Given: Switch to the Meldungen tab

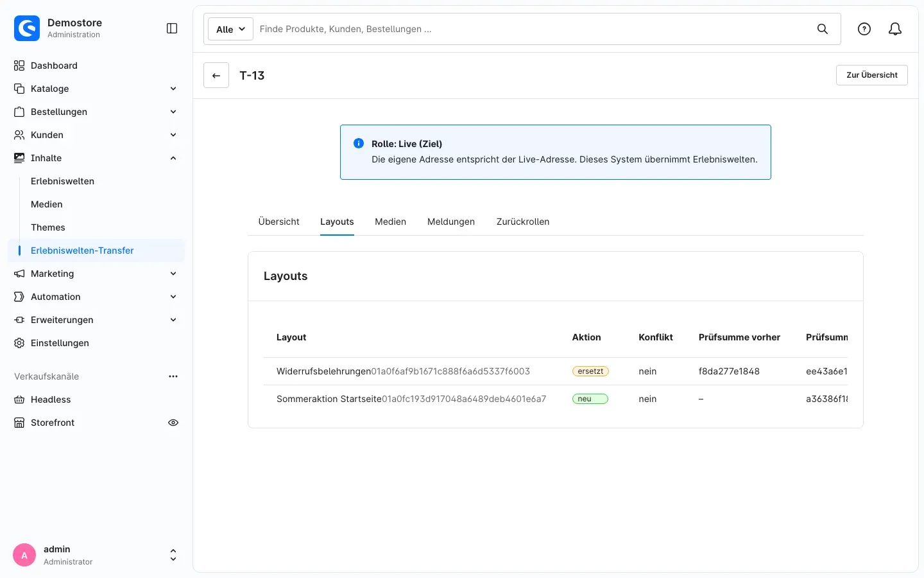Looking at the screenshot, I should [451, 222].
